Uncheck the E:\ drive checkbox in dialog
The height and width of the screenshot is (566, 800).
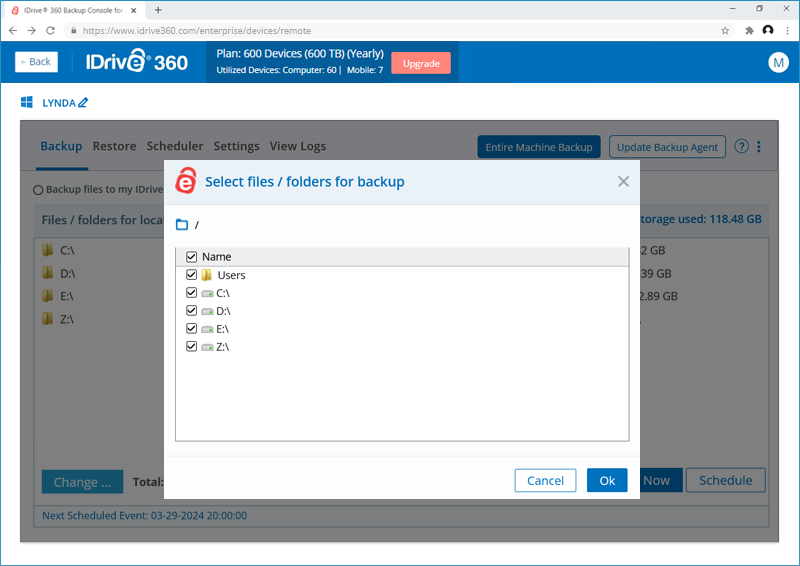pyautogui.click(x=191, y=328)
